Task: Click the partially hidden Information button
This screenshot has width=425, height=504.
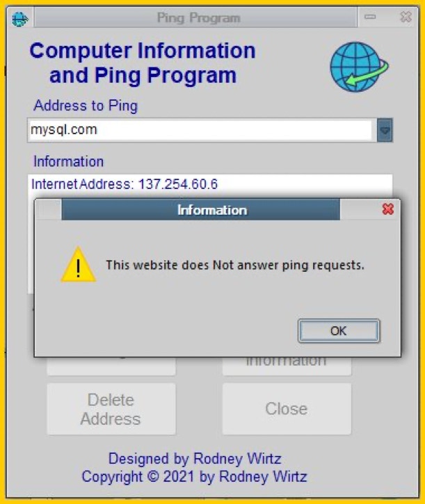Action: point(287,366)
